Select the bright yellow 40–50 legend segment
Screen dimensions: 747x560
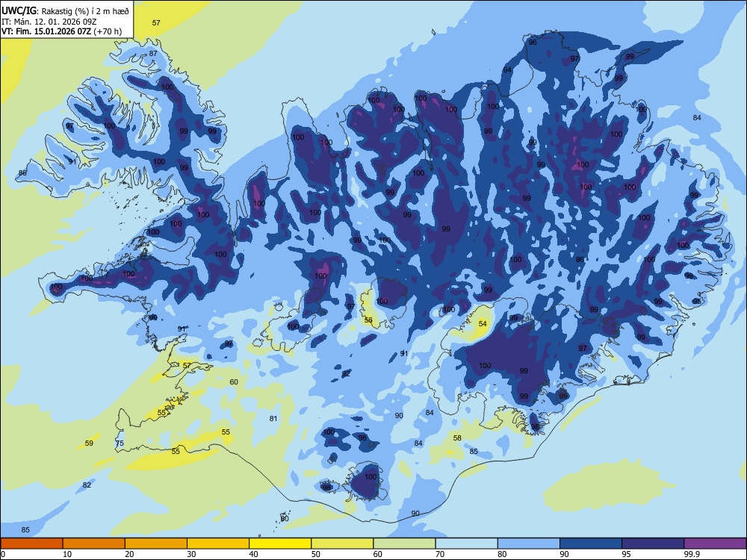pos(280,544)
